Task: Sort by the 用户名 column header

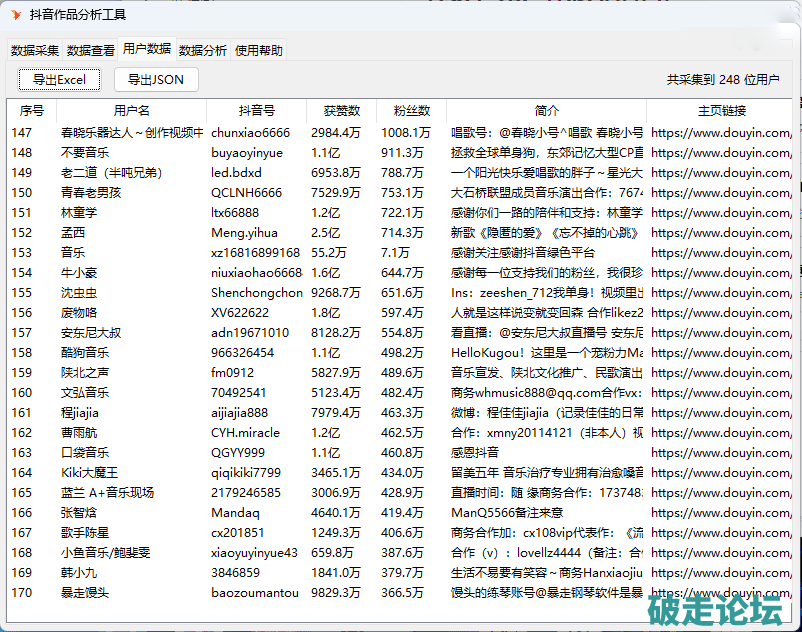Action: pyautogui.click(x=132, y=111)
